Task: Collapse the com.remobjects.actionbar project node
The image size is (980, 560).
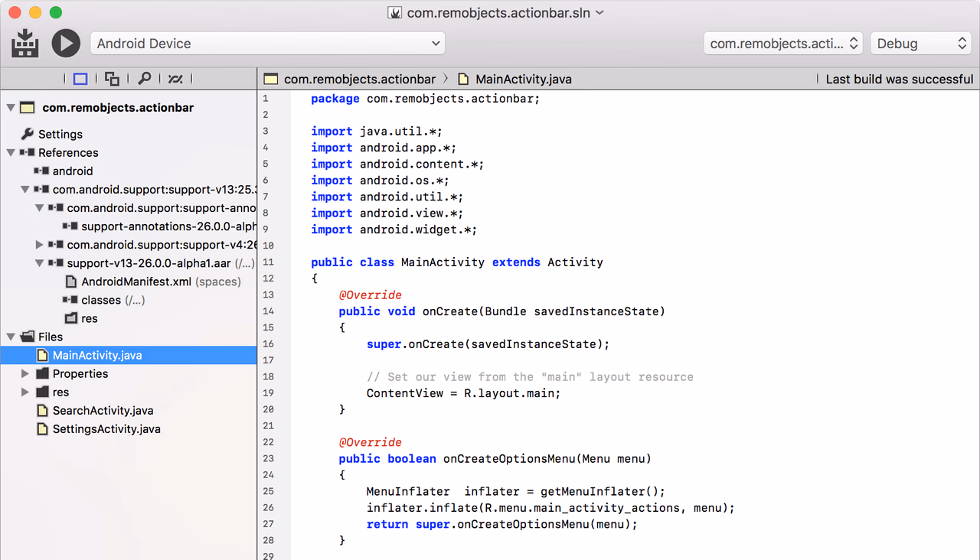Action: point(11,108)
